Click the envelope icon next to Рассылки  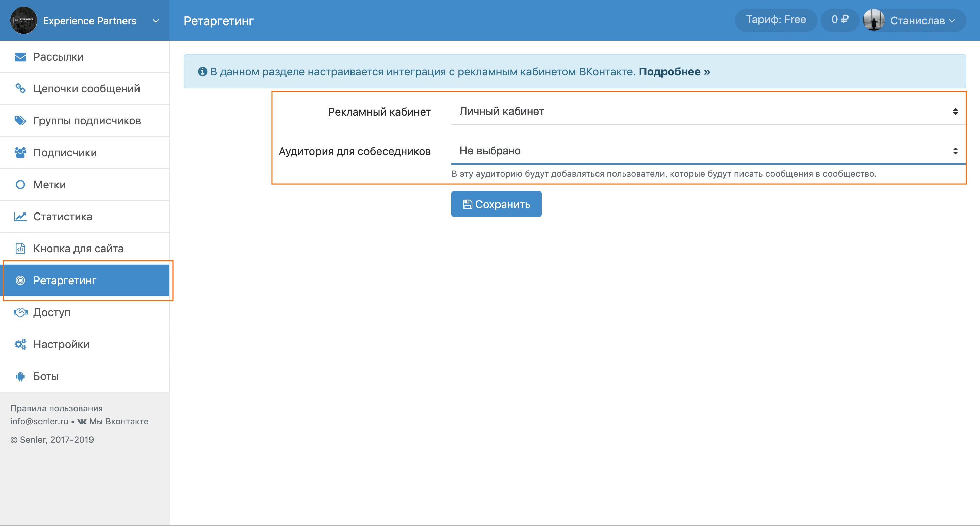(20, 57)
